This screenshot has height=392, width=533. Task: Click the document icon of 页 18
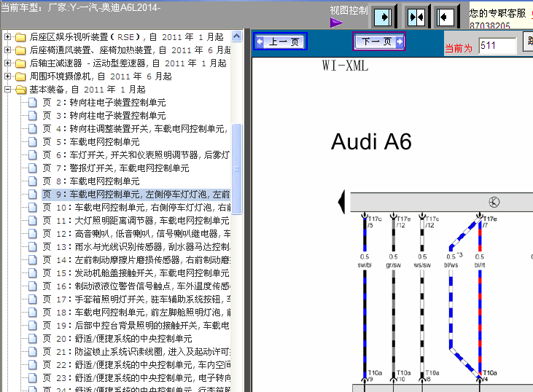33,313
